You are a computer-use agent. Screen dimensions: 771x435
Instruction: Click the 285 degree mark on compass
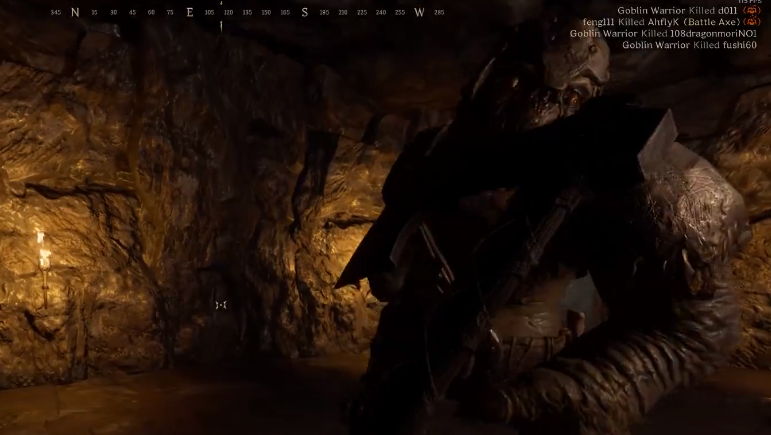click(439, 13)
